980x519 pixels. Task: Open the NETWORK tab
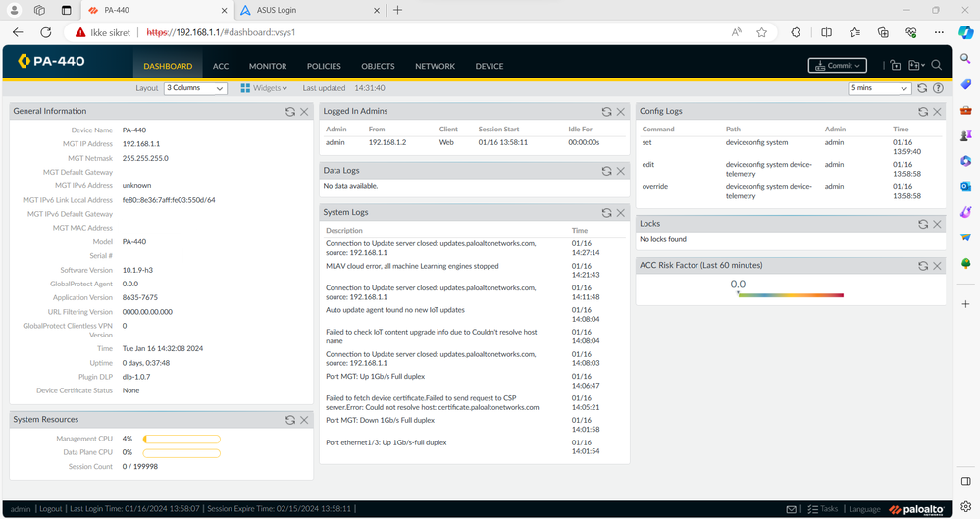coord(435,66)
